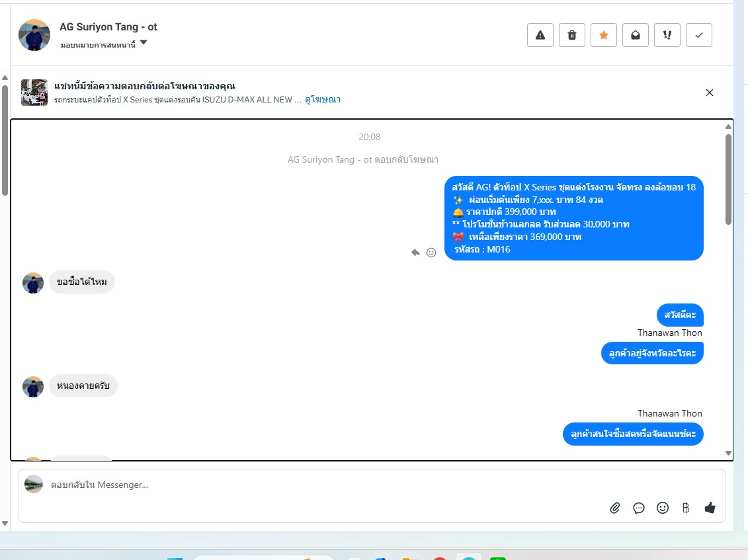
Task: Open AG Suriyon Tang profile picture in header
Action: tap(34, 35)
